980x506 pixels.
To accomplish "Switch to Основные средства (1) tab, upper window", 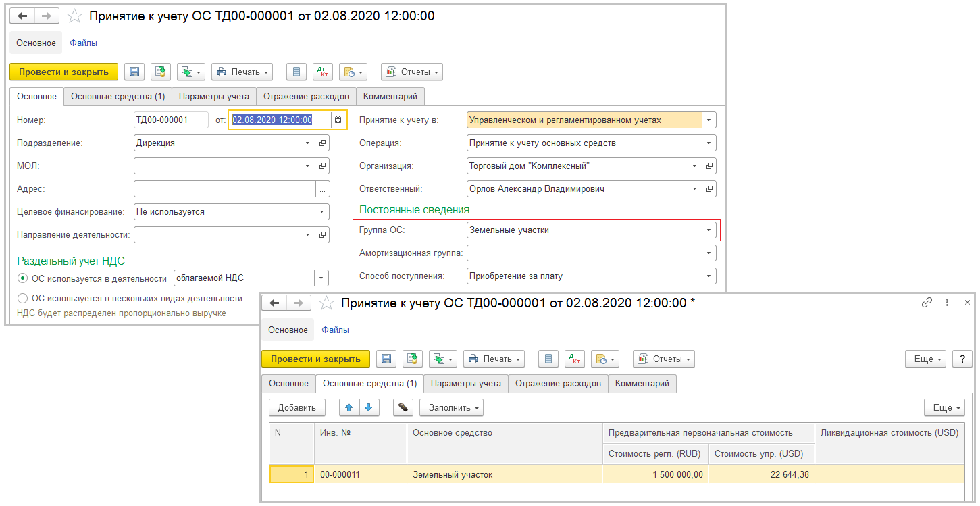I will pyautogui.click(x=118, y=97).
